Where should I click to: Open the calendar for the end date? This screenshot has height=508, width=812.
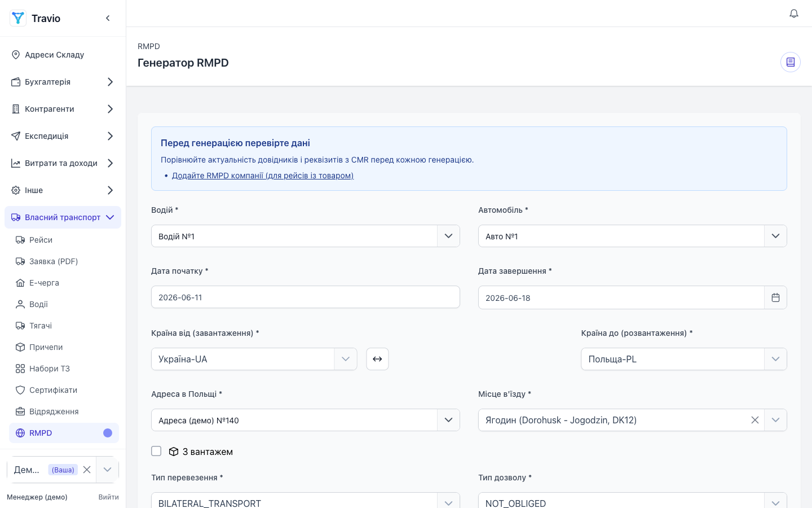(x=775, y=297)
